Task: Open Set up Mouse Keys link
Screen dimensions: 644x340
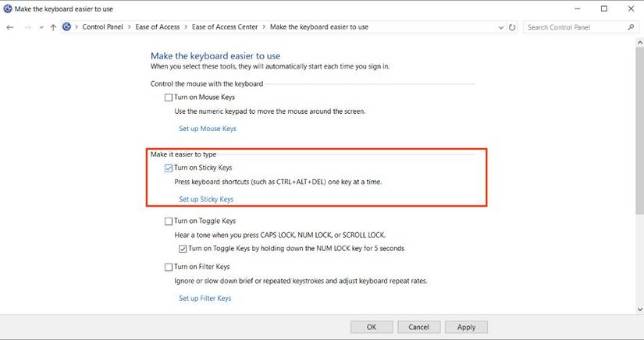Action: click(208, 129)
